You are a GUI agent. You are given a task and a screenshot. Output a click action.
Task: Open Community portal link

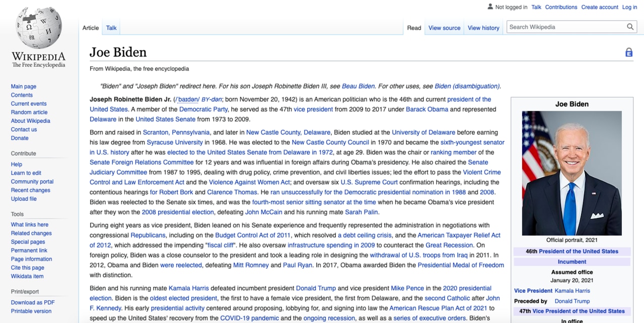pos(32,182)
